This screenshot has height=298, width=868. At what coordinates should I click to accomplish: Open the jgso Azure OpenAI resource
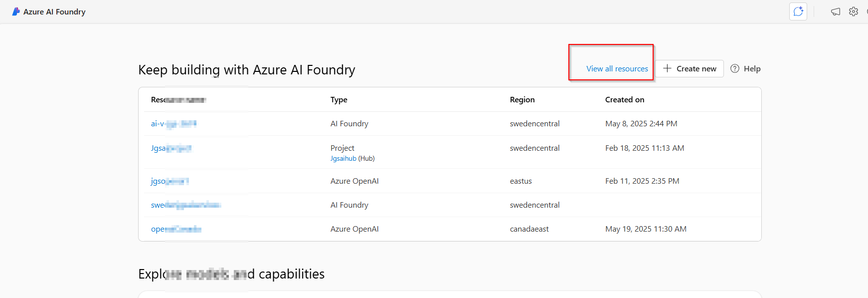170,181
